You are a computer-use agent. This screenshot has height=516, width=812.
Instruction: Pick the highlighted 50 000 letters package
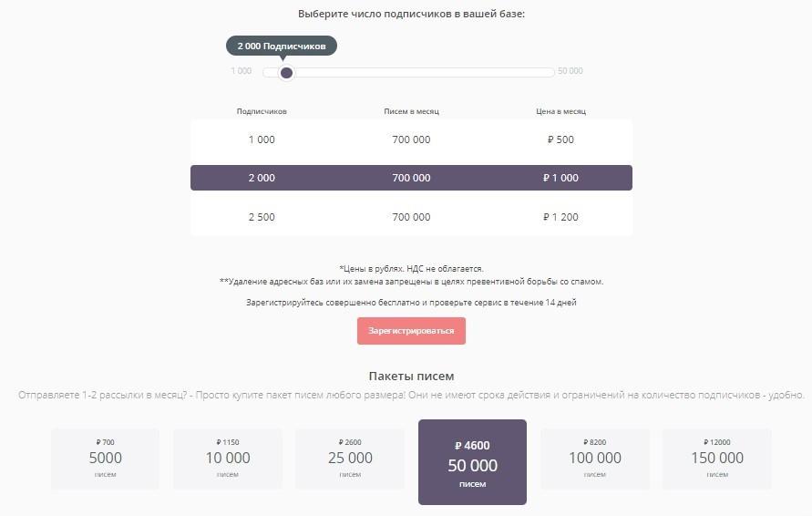pyautogui.click(x=472, y=462)
